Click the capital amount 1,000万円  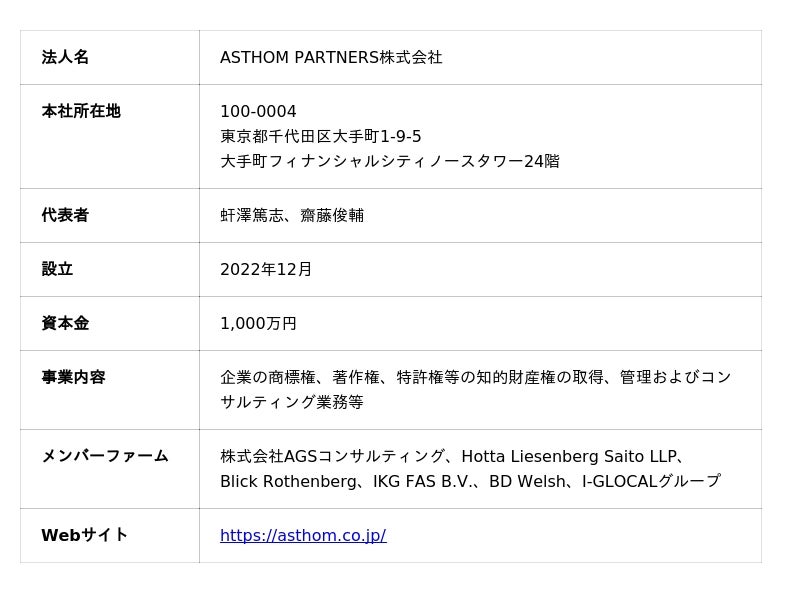point(258,324)
